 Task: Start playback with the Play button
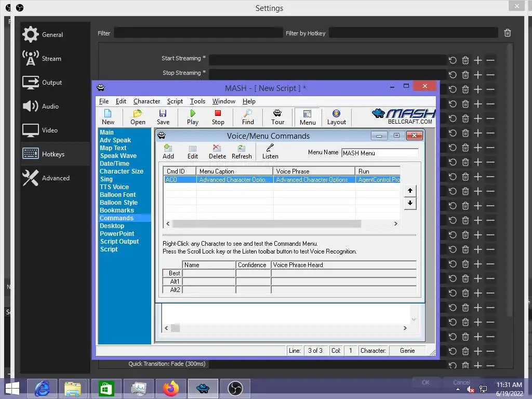tap(193, 117)
